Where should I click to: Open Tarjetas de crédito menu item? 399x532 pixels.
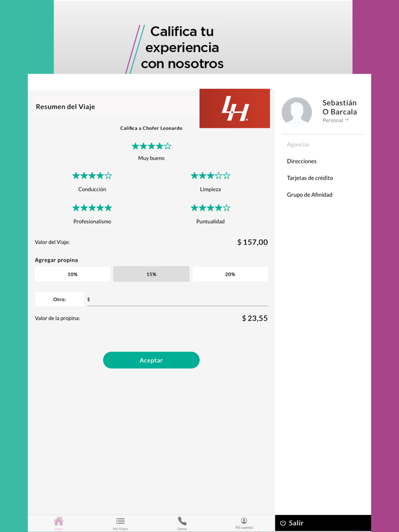click(310, 178)
